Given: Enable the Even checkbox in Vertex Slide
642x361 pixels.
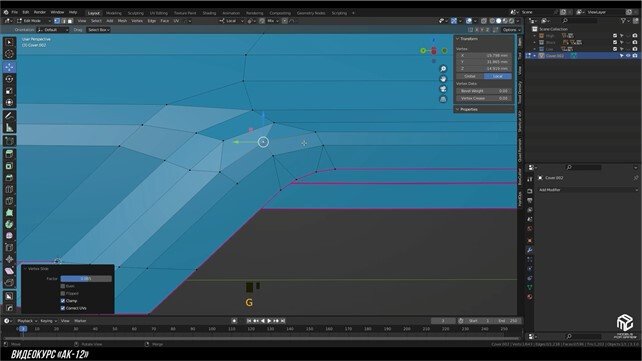Looking at the screenshot, I should point(63,286).
